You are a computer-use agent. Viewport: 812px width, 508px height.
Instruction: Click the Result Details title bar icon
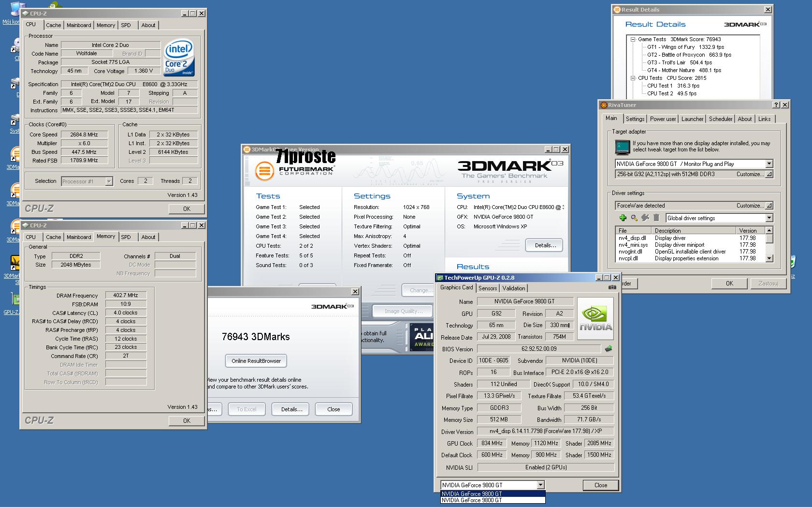pos(617,10)
